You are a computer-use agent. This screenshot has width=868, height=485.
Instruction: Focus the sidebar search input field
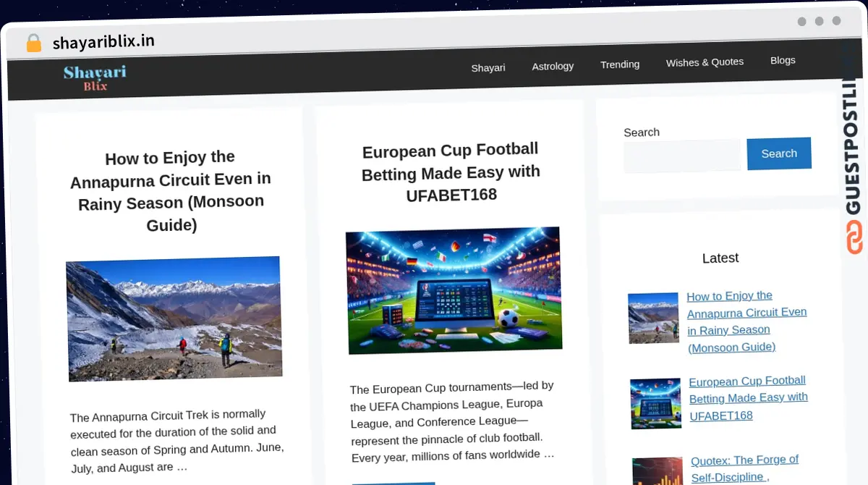(682, 156)
